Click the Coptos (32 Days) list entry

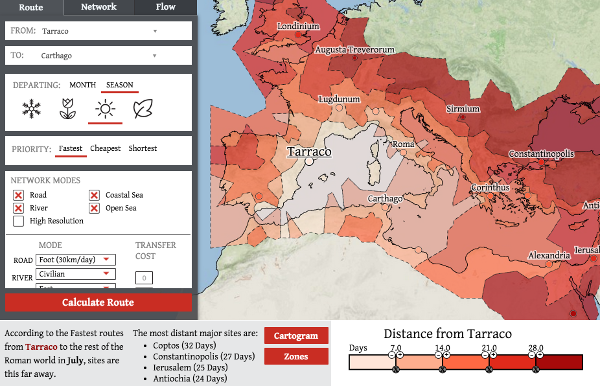click(x=184, y=345)
